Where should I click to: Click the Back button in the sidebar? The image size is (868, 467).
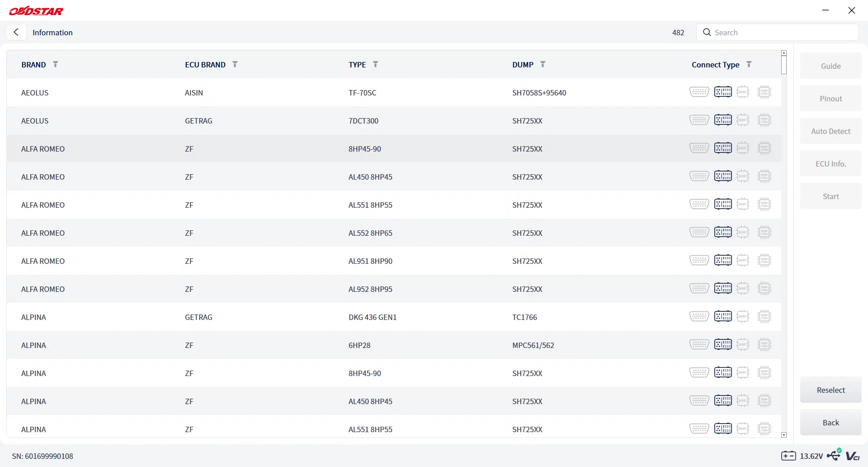pyautogui.click(x=831, y=423)
